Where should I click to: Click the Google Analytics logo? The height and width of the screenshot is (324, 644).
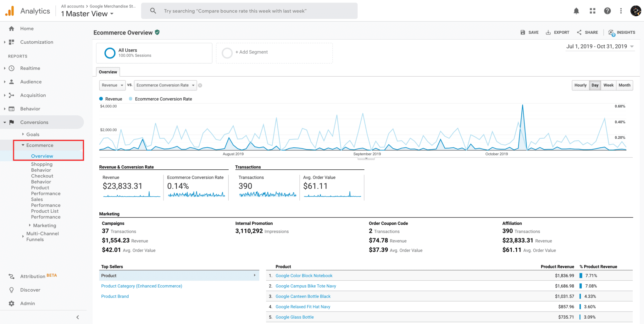point(10,11)
